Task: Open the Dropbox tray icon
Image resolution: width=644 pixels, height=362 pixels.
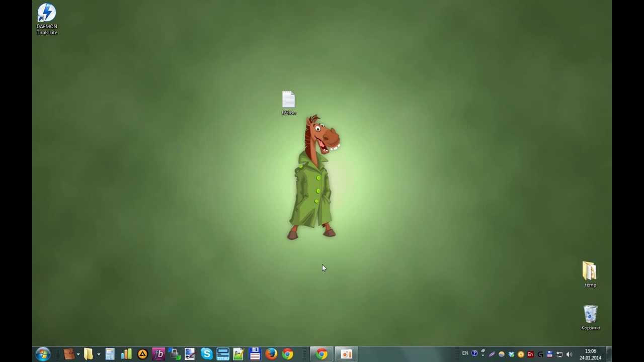Action: pyautogui.click(x=511, y=354)
